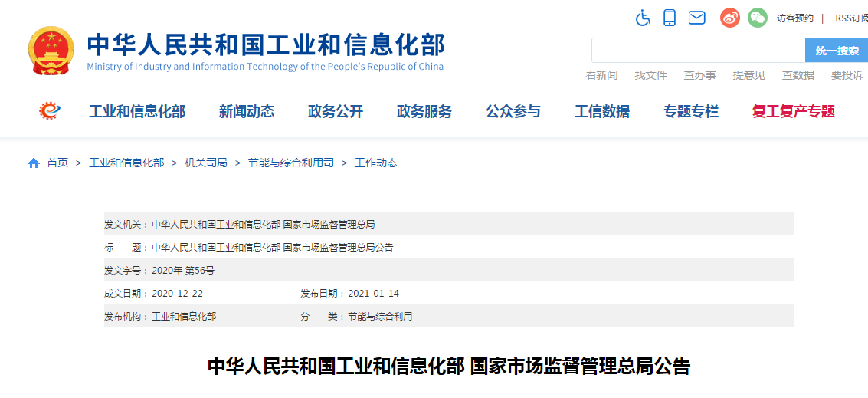Click the email envelope icon

(x=696, y=18)
